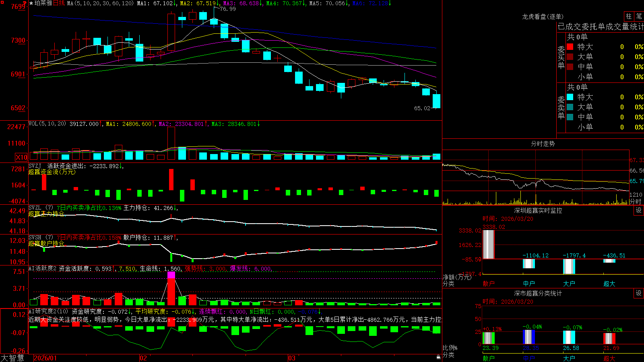
Task: Select the AI研究度2(10) indicator name
Action: (48, 311)
